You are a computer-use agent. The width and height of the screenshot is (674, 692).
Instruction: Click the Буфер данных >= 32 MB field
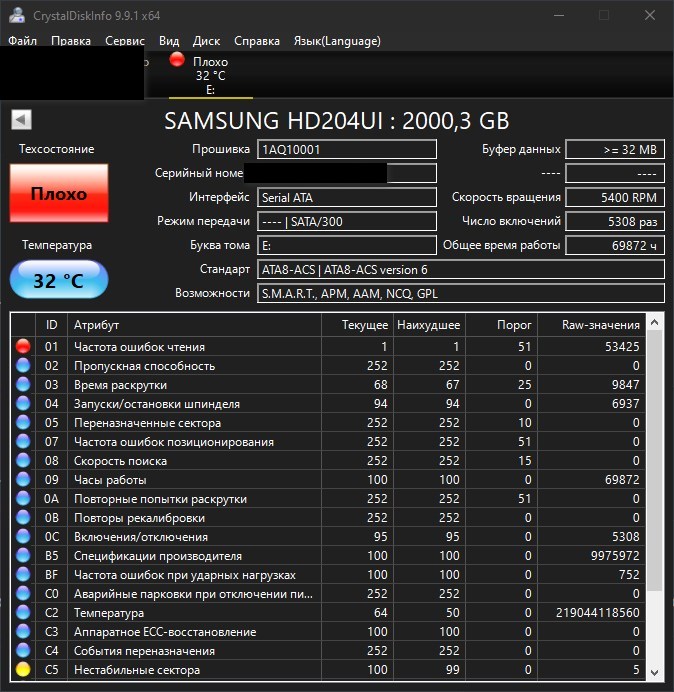click(x=615, y=149)
